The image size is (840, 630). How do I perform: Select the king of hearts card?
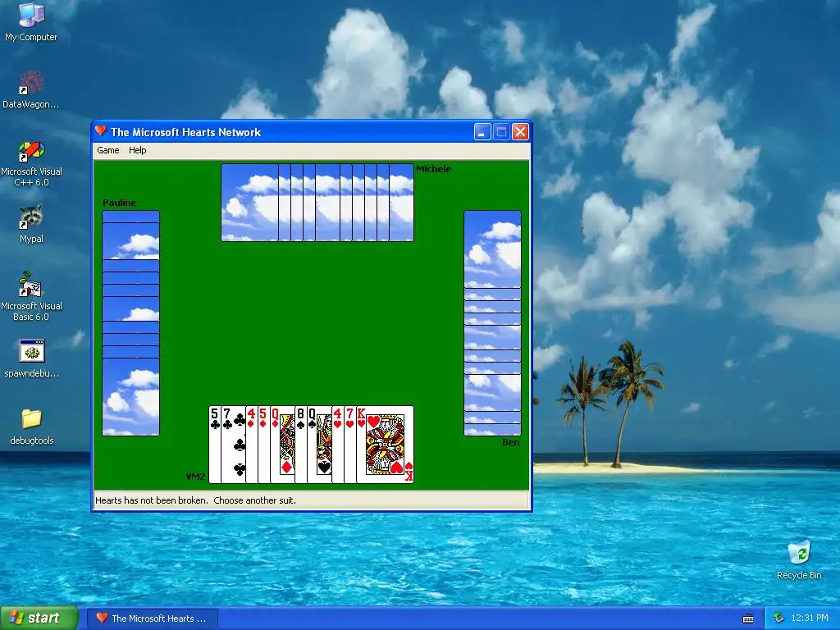[x=386, y=445]
